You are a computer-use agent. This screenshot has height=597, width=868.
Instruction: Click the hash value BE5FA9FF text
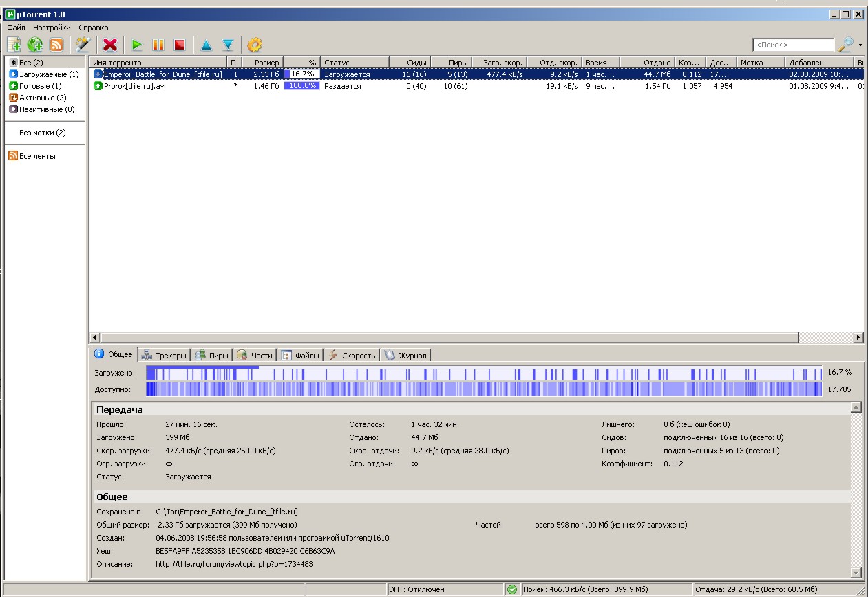click(246, 551)
